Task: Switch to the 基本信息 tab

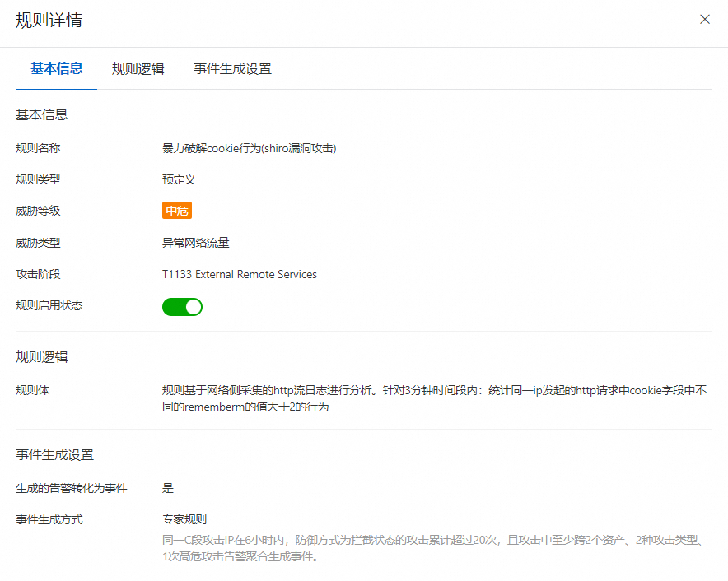Action: [x=56, y=68]
